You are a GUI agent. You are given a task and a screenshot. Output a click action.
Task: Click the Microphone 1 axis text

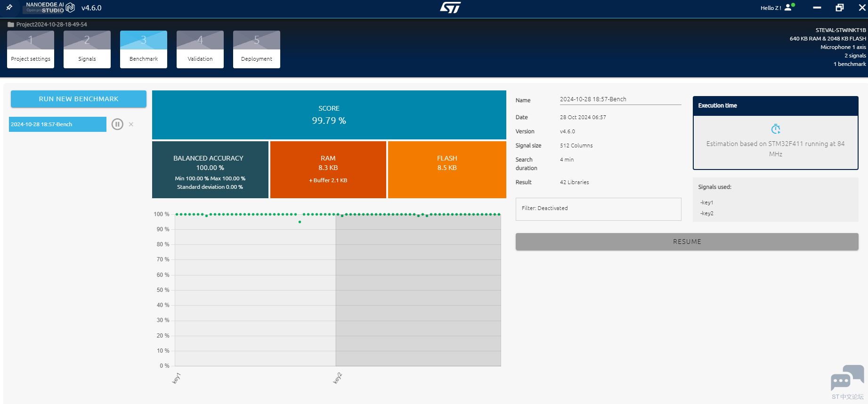coord(843,47)
